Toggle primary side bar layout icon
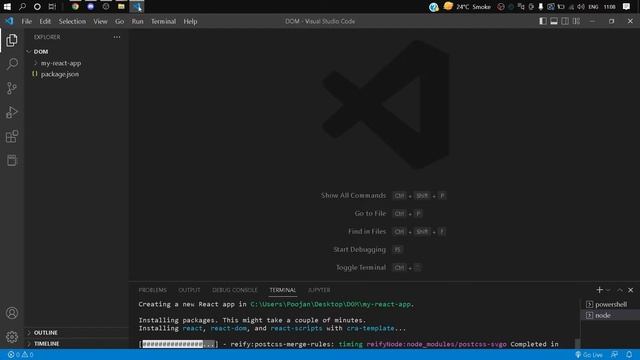 [x=543, y=21]
